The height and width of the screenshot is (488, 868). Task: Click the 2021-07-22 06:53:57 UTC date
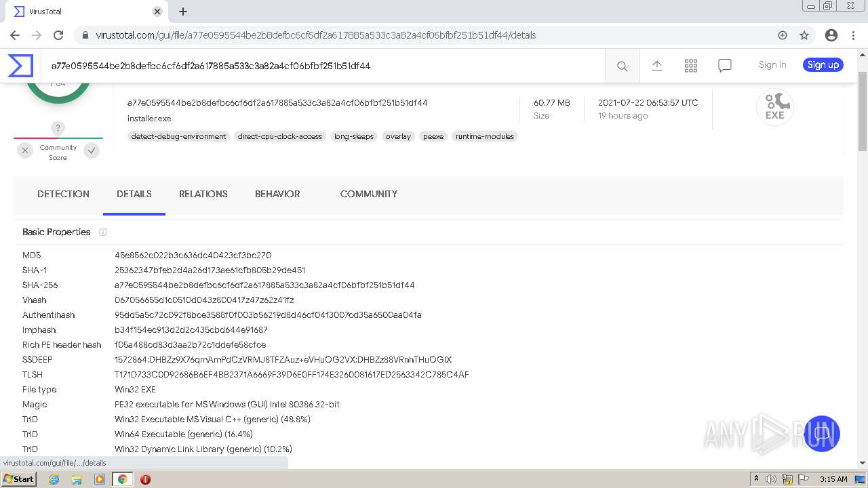(648, 103)
